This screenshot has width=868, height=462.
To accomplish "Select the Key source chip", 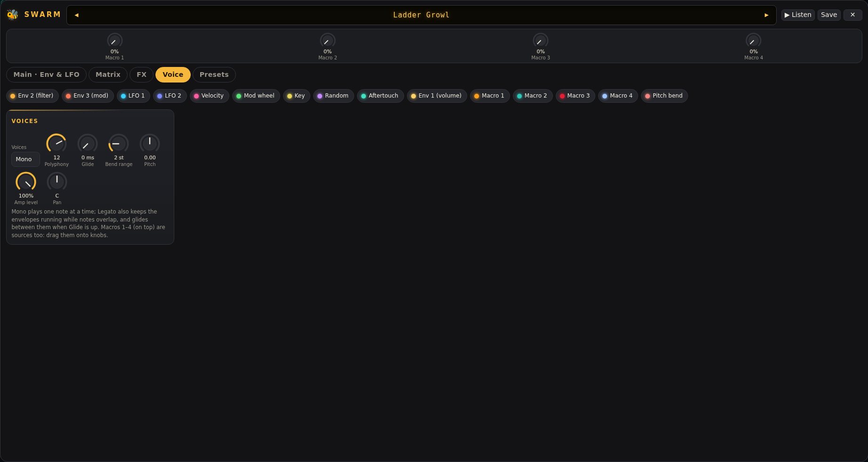I will (296, 96).
